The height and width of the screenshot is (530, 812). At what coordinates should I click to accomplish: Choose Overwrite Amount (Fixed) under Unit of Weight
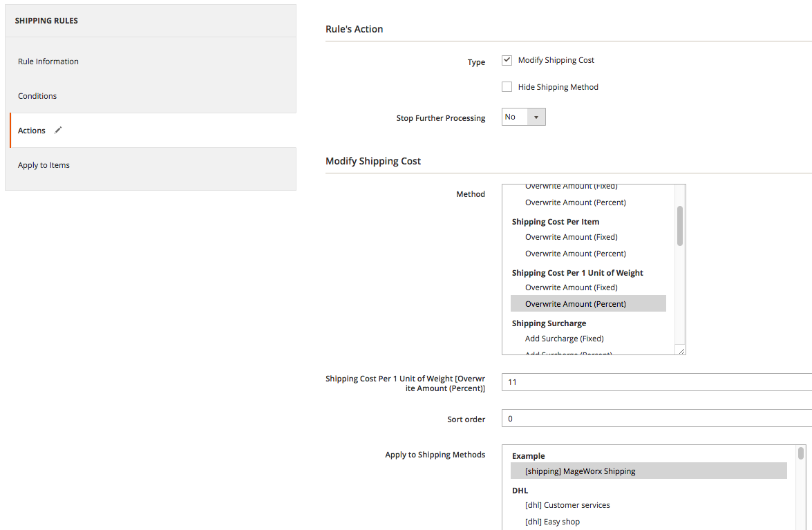pyautogui.click(x=571, y=287)
